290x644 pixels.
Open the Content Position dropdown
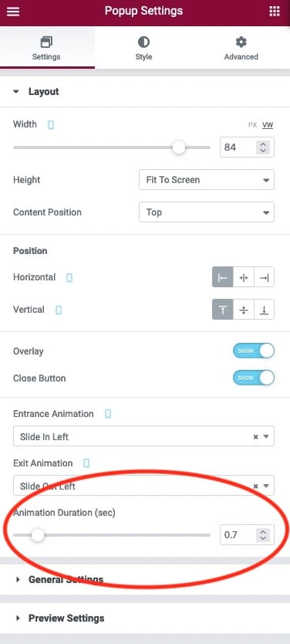point(207,212)
